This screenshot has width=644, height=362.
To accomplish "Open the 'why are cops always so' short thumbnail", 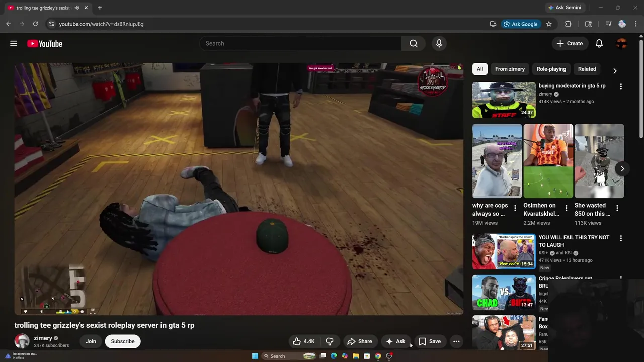I will coord(497,161).
